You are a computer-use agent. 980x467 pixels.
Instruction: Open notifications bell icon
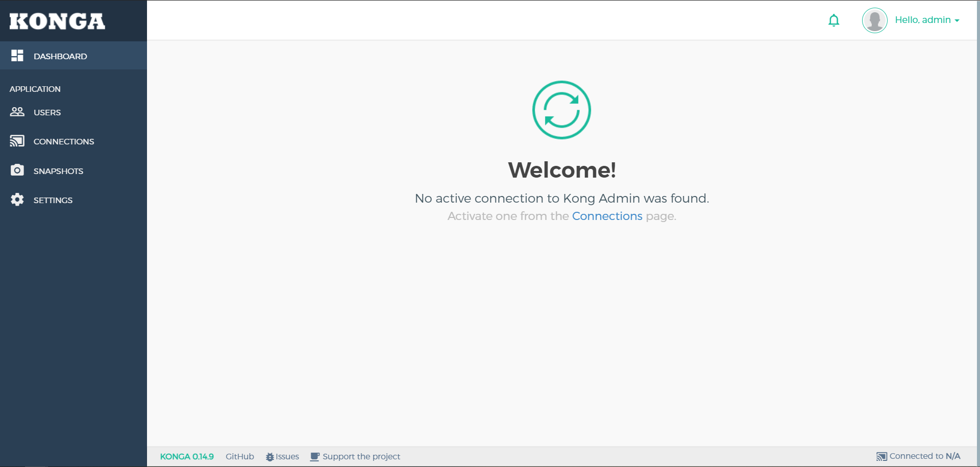[x=834, y=20]
